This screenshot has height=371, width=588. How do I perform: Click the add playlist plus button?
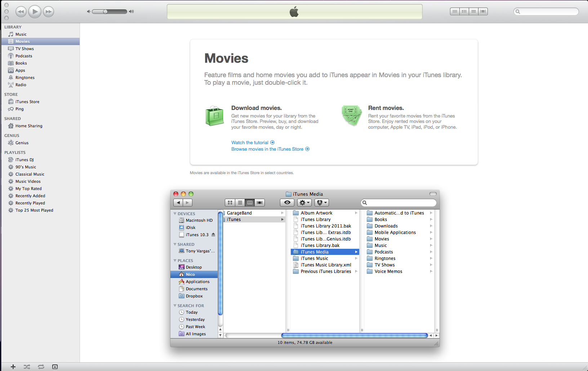pos(13,367)
